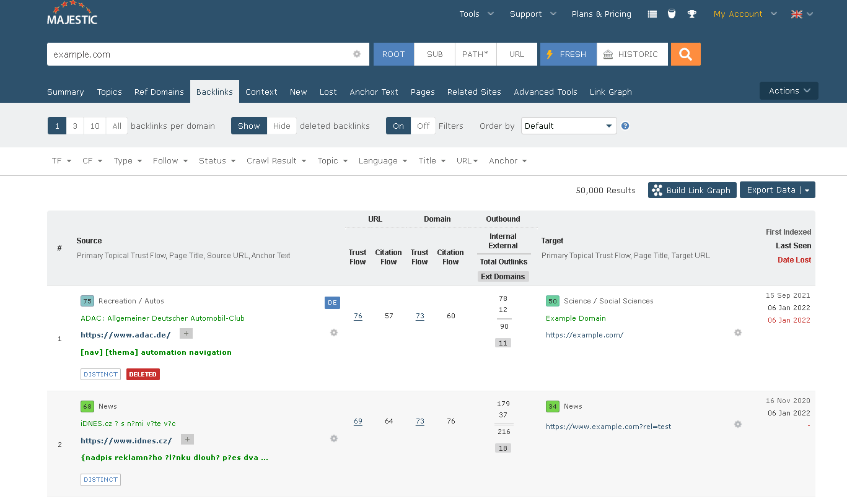Click the 75 topical trust flow badge
Image resolution: width=847 pixels, height=504 pixels.
pyautogui.click(x=87, y=301)
